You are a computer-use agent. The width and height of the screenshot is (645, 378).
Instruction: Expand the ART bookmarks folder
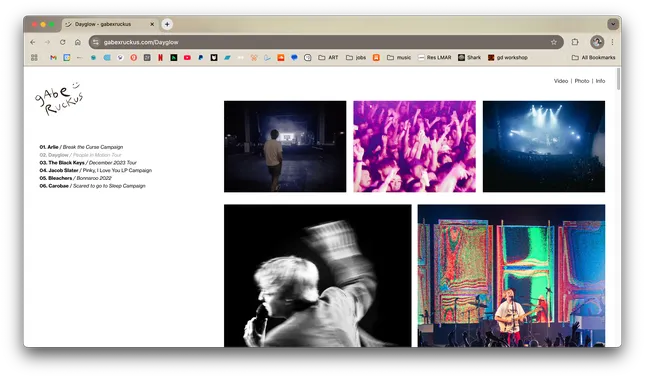click(328, 58)
